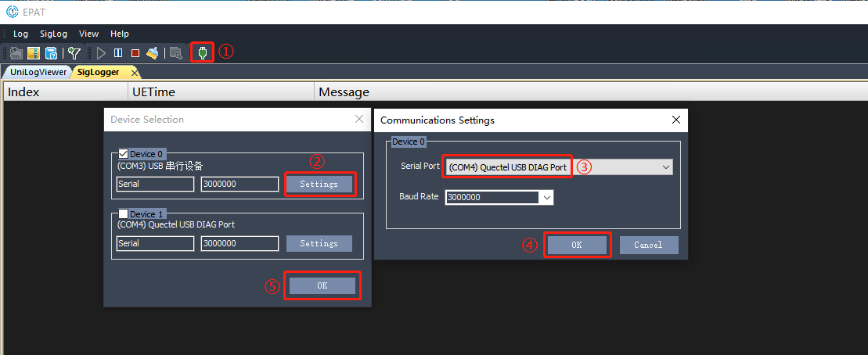This screenshot has width=868, height=355.
Task: Click the red stop logging icon
Action: 135,53
